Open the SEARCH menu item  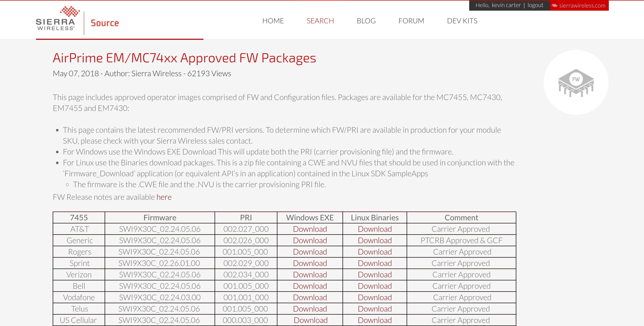click(320, 21)
